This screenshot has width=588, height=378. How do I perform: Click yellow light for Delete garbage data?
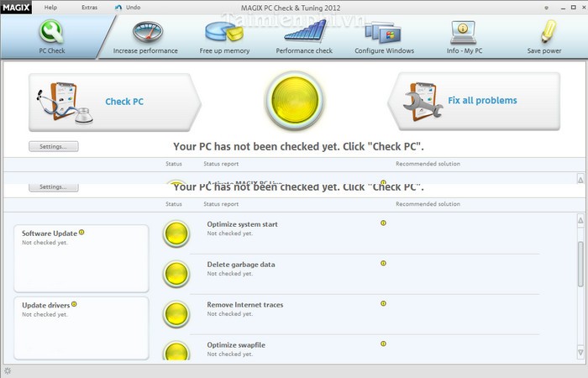click(x=176, y=274)
